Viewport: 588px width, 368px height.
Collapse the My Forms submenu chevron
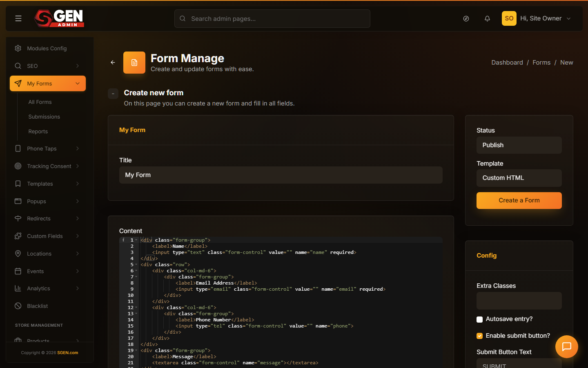[78, 83]
